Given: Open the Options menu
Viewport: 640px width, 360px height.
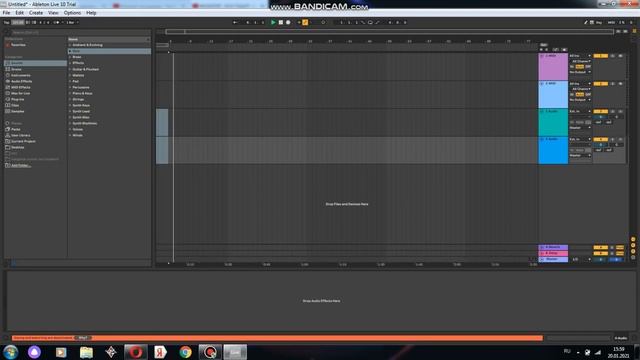Looking at the screenshot, I should (x=72, y=13).
